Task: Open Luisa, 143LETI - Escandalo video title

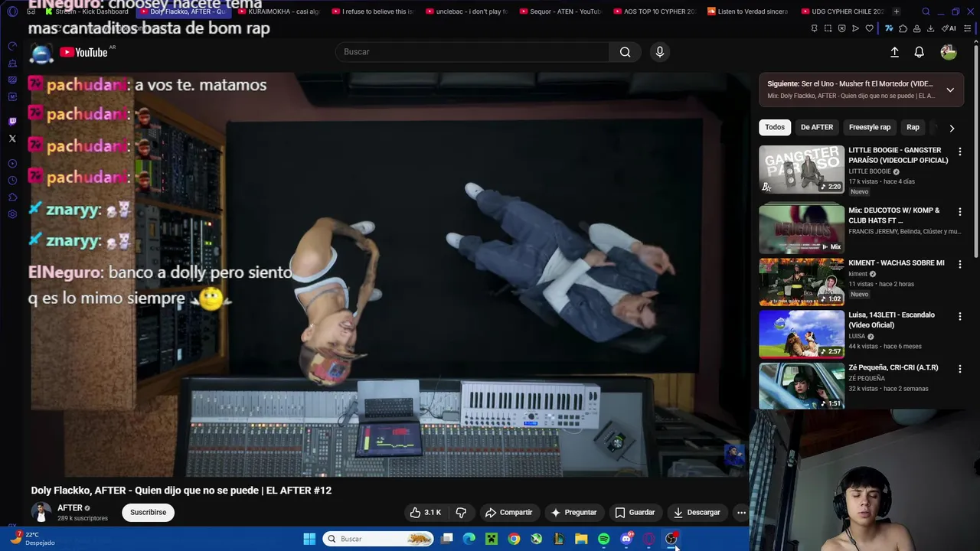Action: click(892, 320)
